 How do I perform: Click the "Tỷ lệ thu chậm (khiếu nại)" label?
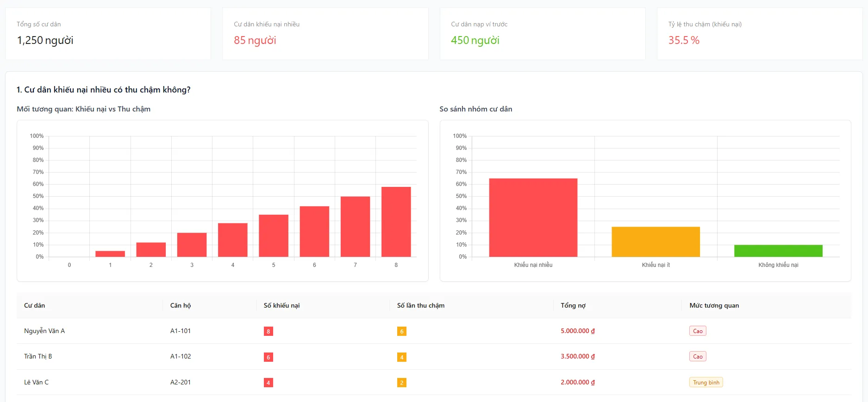coord(705,24)
